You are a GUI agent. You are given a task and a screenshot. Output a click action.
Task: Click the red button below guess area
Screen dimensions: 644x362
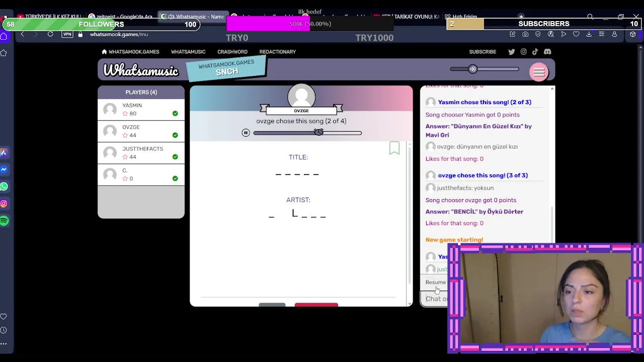316,305
